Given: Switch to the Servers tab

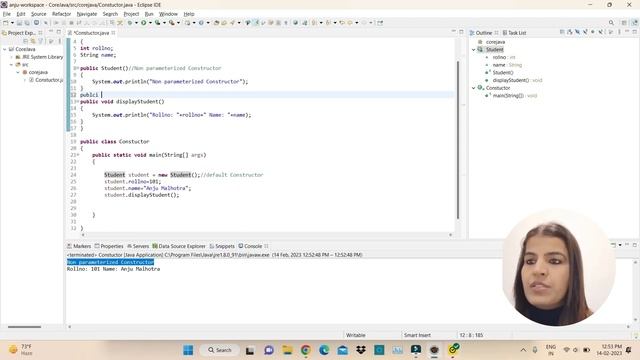Looking at the screenshot, I should [x=138, y=246].
